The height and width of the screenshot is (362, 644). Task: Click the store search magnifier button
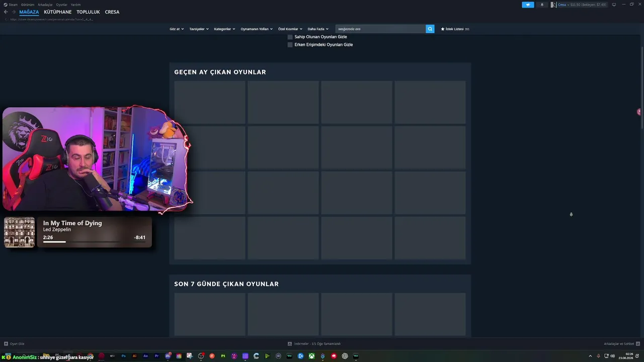tap(430, 29)
